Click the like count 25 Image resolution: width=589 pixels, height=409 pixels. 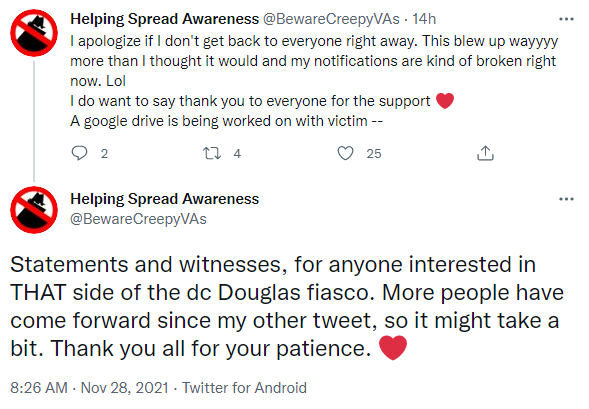pyautogui.click(x=374, y=154)
